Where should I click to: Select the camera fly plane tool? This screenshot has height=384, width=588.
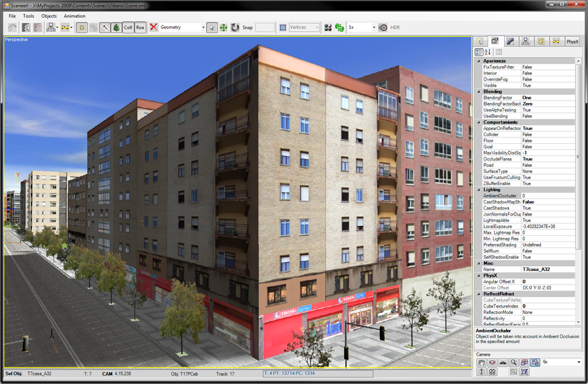[x=503, y=362]
